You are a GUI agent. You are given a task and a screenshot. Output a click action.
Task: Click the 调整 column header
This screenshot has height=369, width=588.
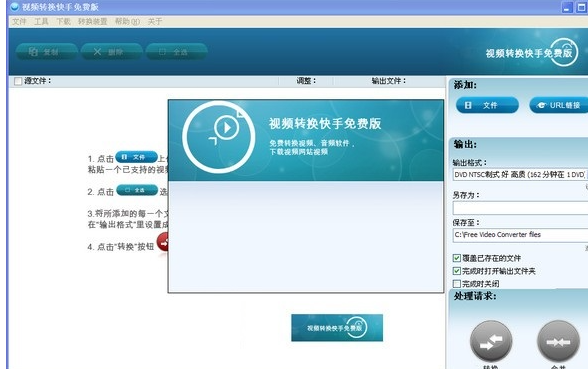pos(306,81)
